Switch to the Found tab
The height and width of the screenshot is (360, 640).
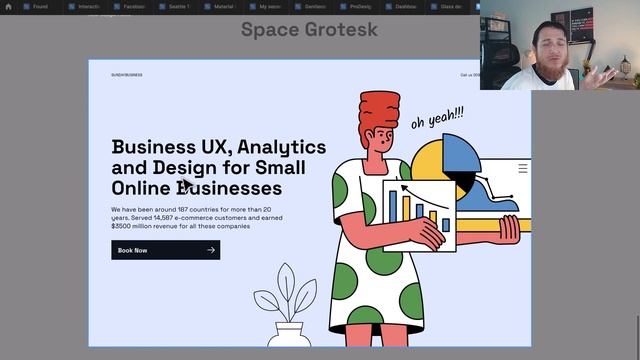tap(36, 7)
